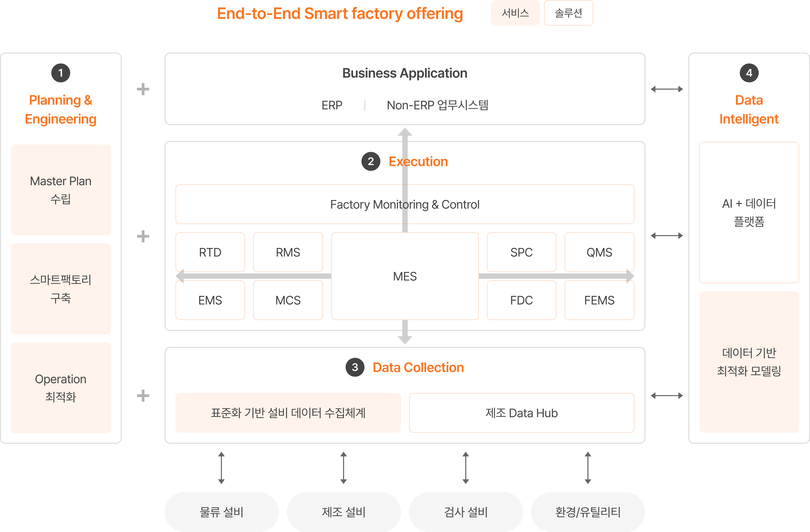
Task: Click the double arrow right of Business Application
Action: (666, 89)
